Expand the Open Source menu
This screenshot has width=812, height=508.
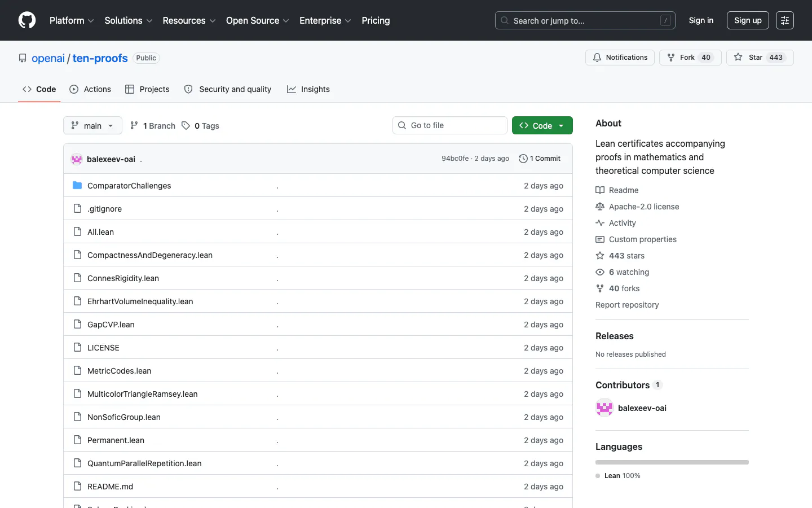click(257, 20)
